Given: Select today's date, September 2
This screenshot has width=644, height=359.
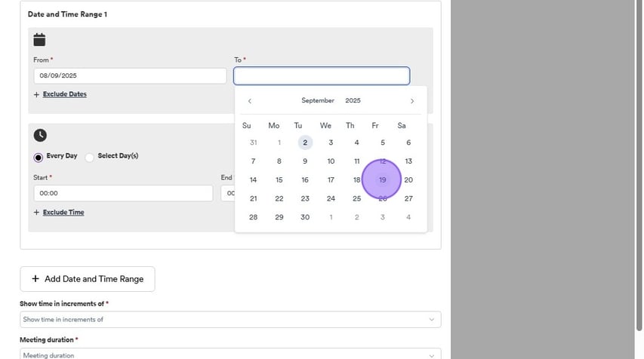Looking at the screenshot, I should pos(304,143).
